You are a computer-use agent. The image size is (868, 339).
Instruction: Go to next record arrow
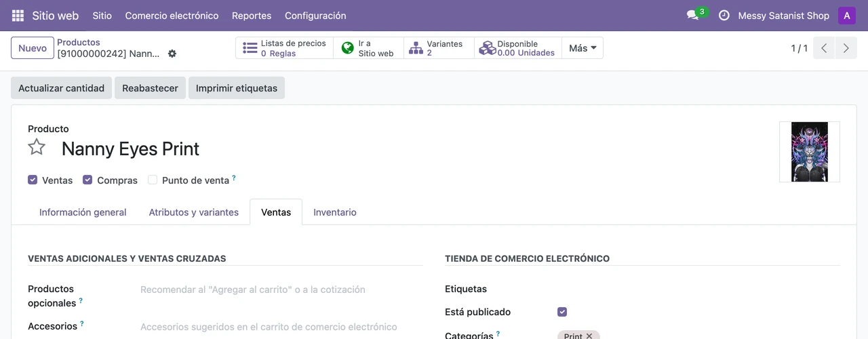pyautogui.click(x=846, y=48)
